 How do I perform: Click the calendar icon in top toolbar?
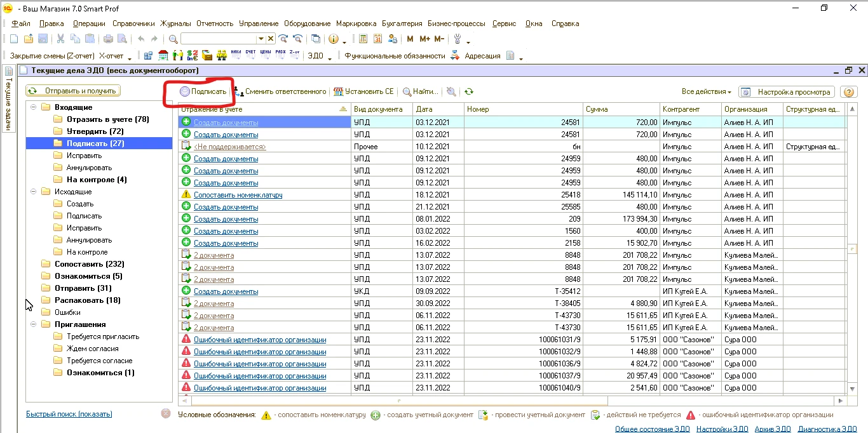377,39
